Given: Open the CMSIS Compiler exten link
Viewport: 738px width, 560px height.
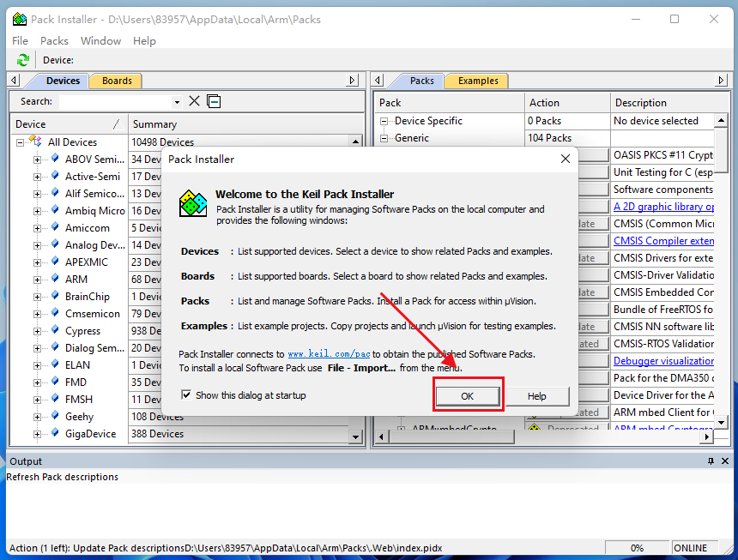Looking at the screenshot, I should 663,241.
